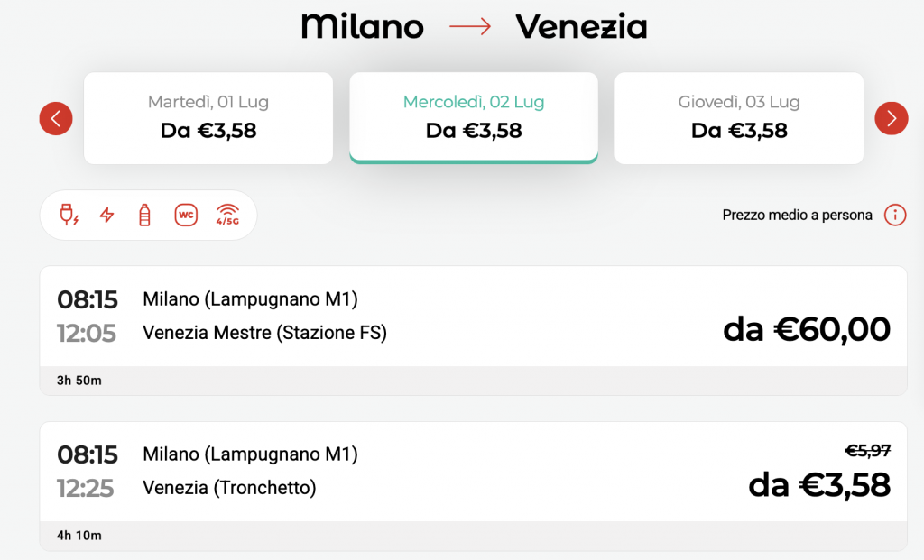Click the da €60,00 price
This screenshot has height=560, width=924.
(806, 329)
